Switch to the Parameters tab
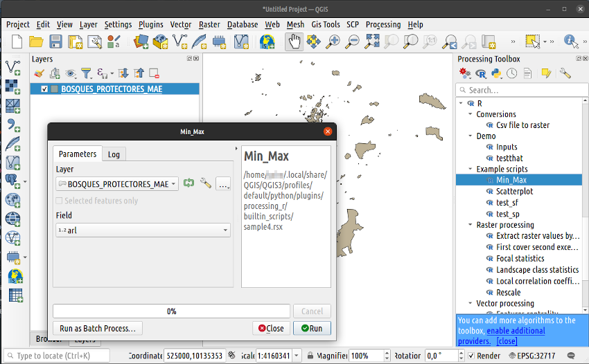 (x=78, y=154)
